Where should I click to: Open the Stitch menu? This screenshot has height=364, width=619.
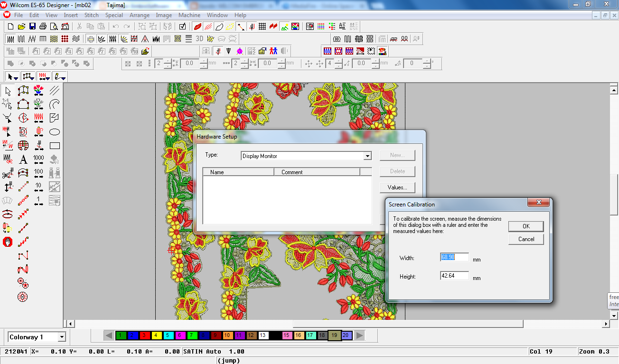click(x=92, y=15)
